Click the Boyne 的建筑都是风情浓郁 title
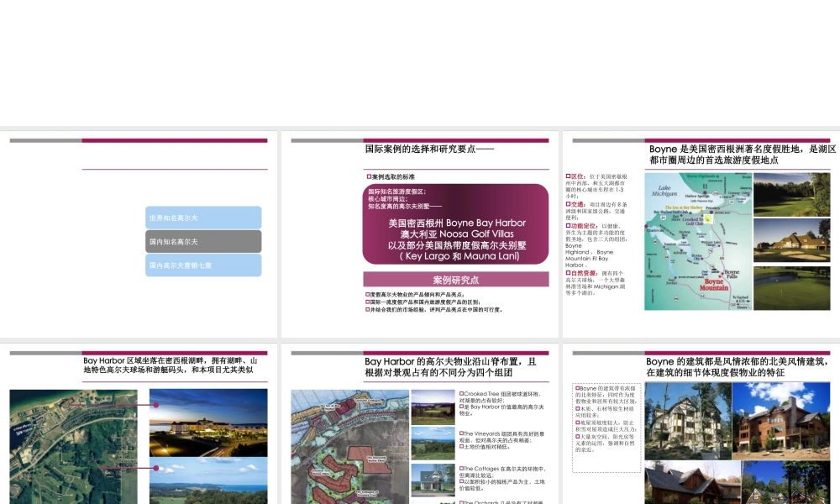This screenshot has width=840, height=504. coord(738,367)
